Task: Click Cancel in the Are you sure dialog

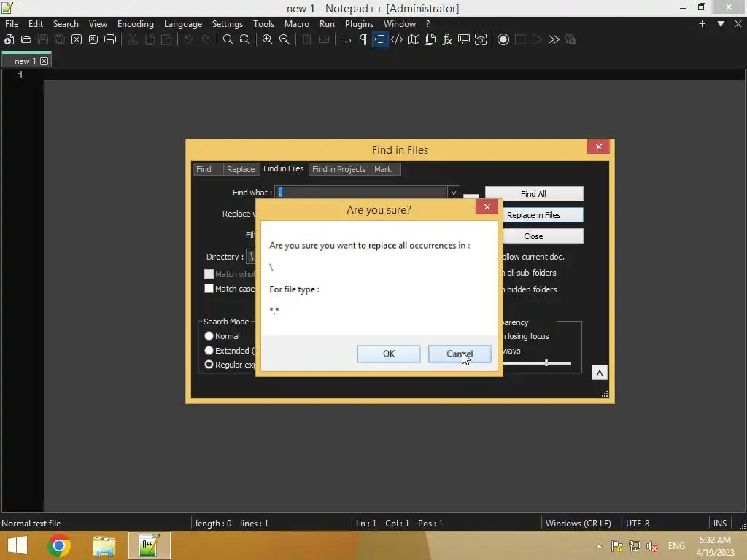Action: pos(460,354)
